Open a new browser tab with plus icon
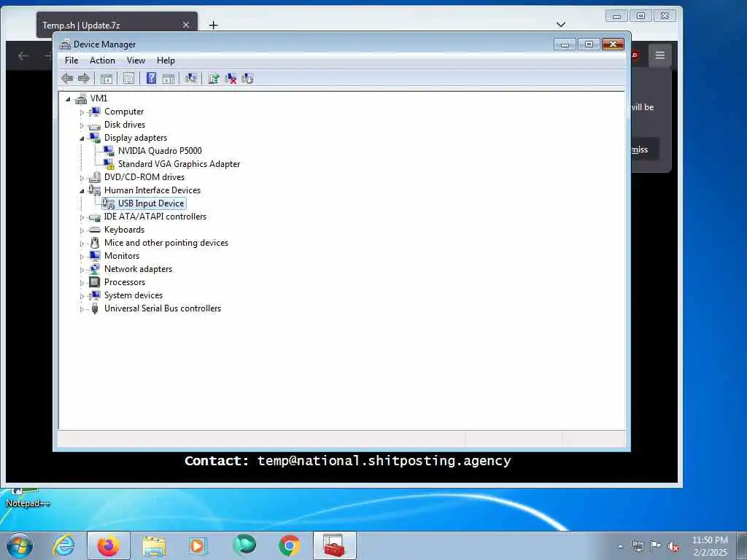Screen dimensions: 747x560 pyautogui.click(x=214, y=26)
